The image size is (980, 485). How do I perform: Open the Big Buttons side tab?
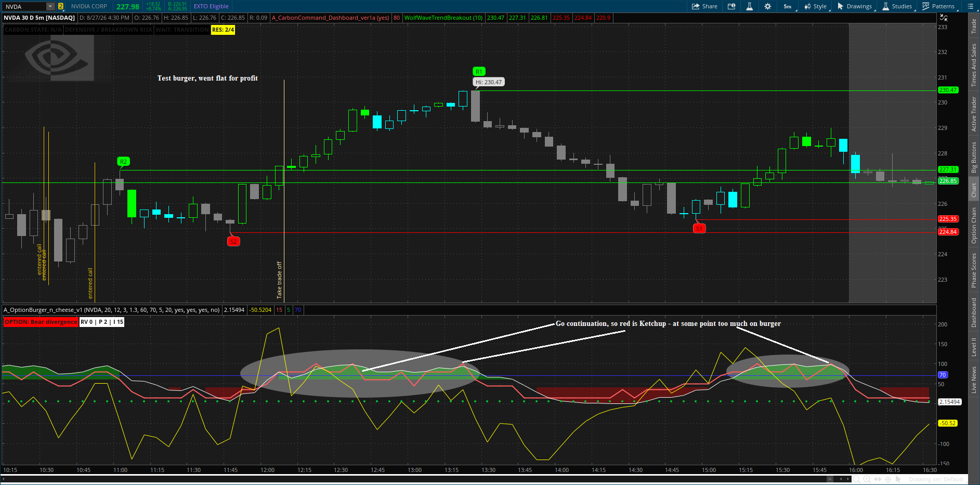click(974, 157)
